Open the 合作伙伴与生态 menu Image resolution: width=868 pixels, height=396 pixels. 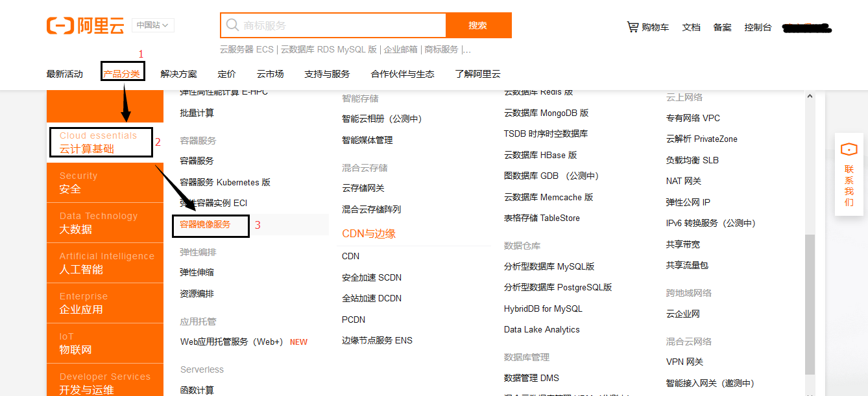403,74
